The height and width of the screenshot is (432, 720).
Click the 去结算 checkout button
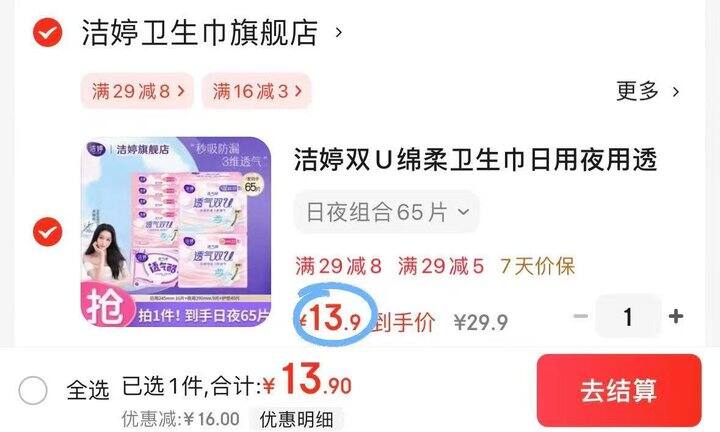click(619, 390)
